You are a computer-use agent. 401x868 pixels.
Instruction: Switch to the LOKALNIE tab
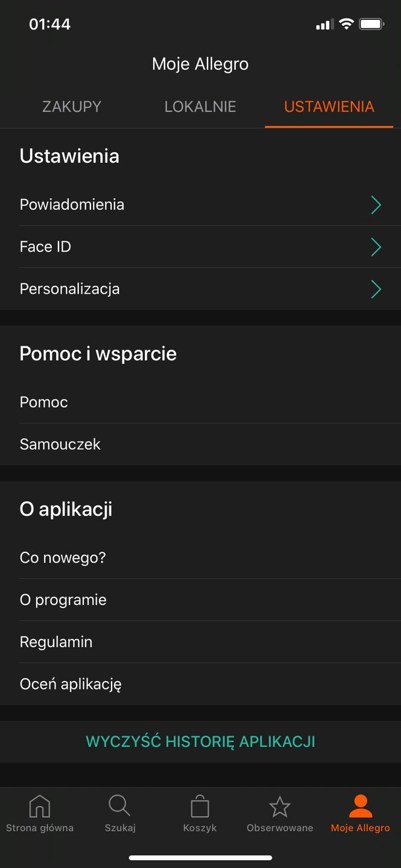pyautogui.click(x=200, y=106)
